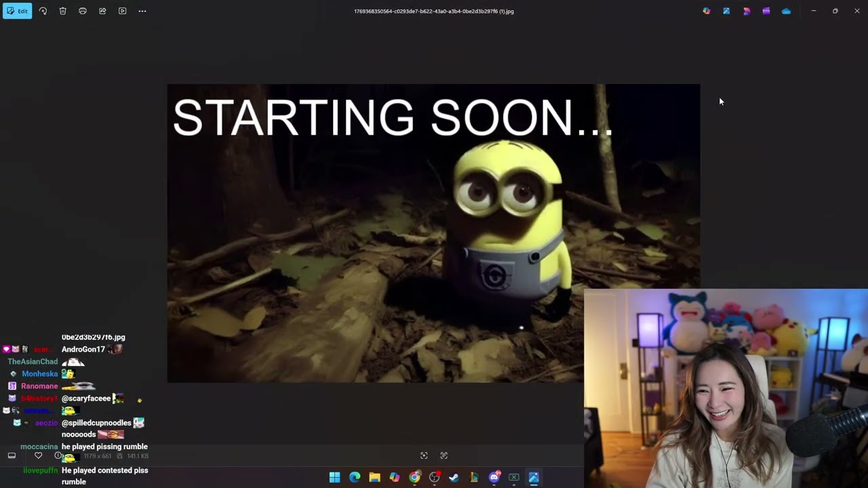
Task: Open the three-dots See more menu
Action: coord(142,11)
